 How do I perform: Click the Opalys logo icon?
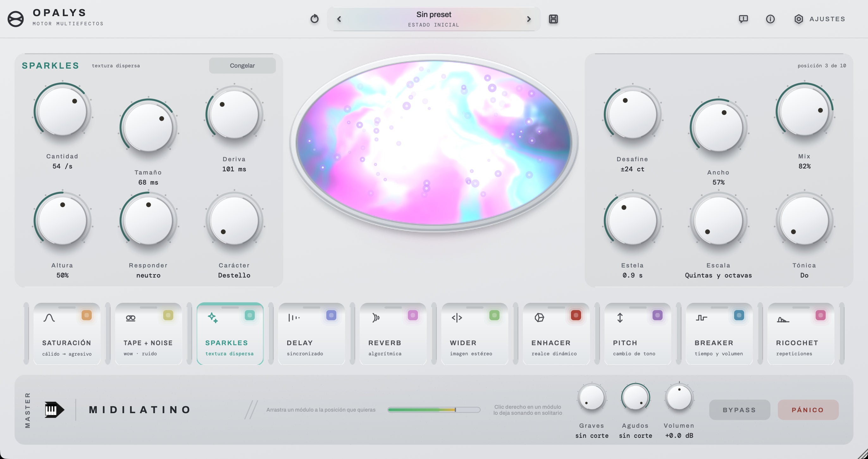(x=15, y=19)
